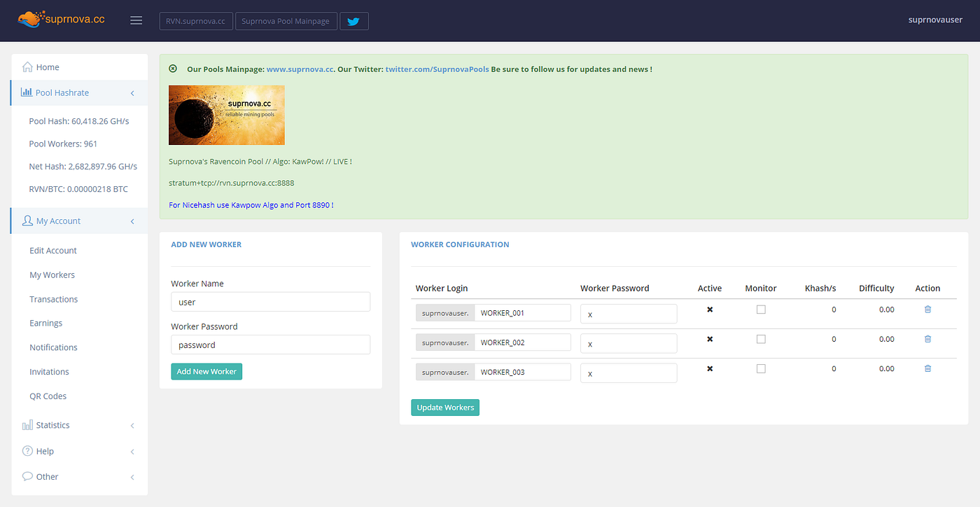The height and width of the screenshot is (507, 980).
Task: Click the RVN/BTC price text
Action: (78, 189)
